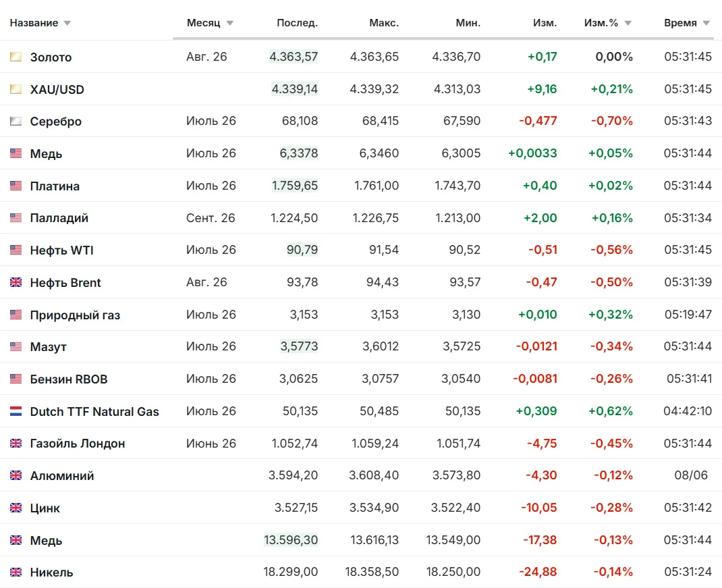The image size is (722, 588).
Task: Open the Нефть WTI commodity link
Action: [61, 250]
